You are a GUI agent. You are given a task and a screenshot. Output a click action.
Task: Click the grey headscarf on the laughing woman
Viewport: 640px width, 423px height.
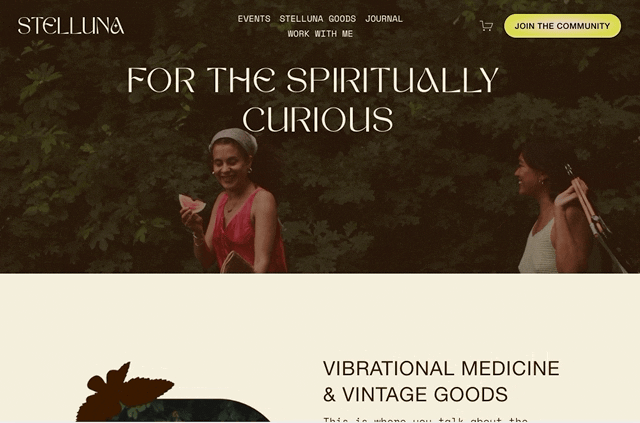[x=233, y=140]
